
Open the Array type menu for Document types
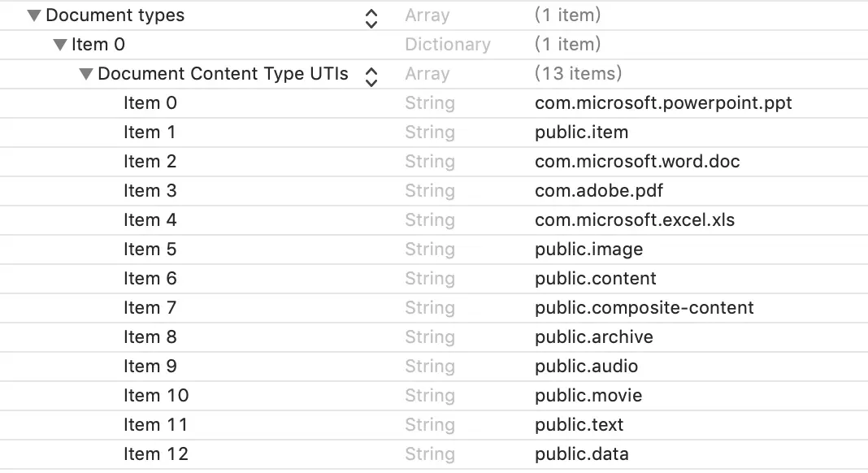tap(427, 15)
